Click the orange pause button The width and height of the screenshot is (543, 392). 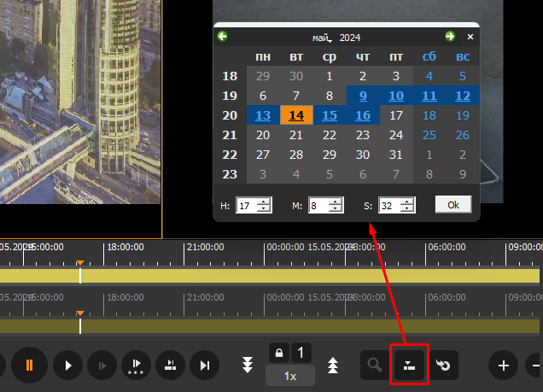(x=29, y=366)
